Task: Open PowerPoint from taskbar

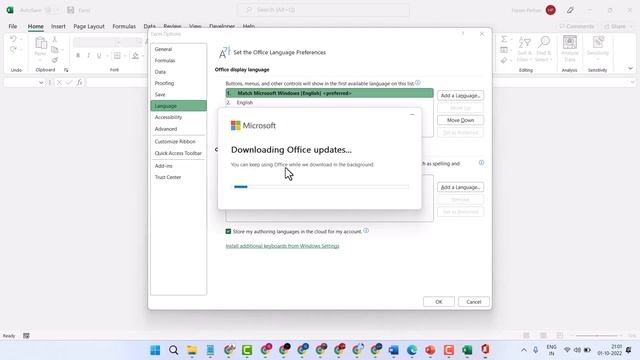Action: pos(430,350)
